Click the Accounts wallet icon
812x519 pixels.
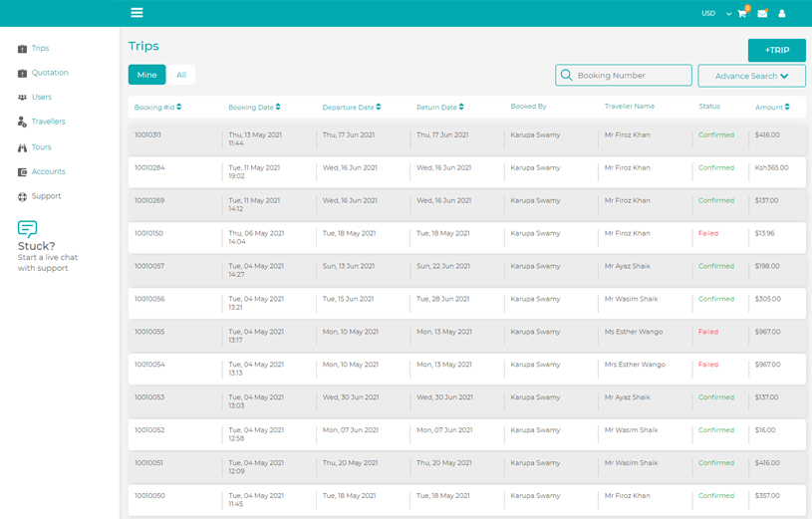point(22,172)
